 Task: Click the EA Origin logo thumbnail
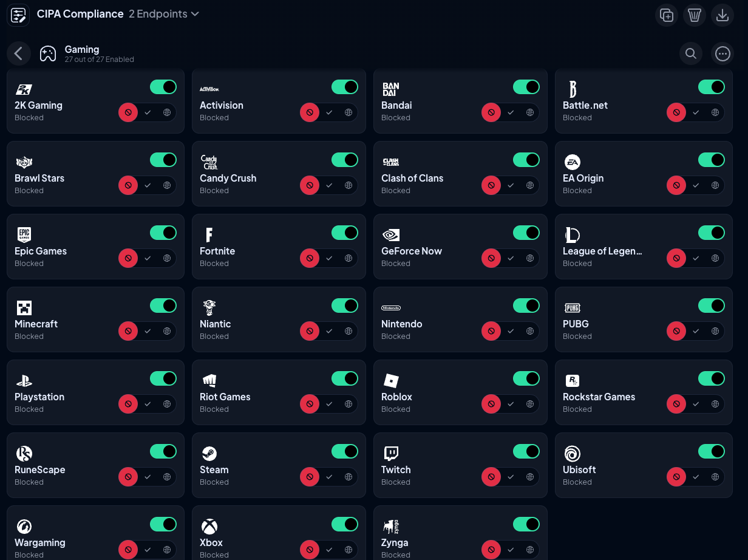[x=573, y=162]
